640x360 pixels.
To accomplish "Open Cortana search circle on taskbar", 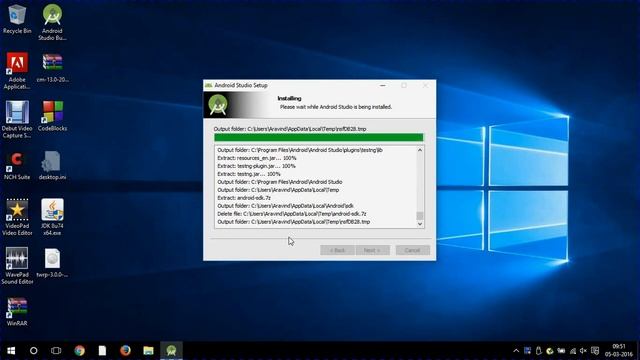I will tap(33, 351).
